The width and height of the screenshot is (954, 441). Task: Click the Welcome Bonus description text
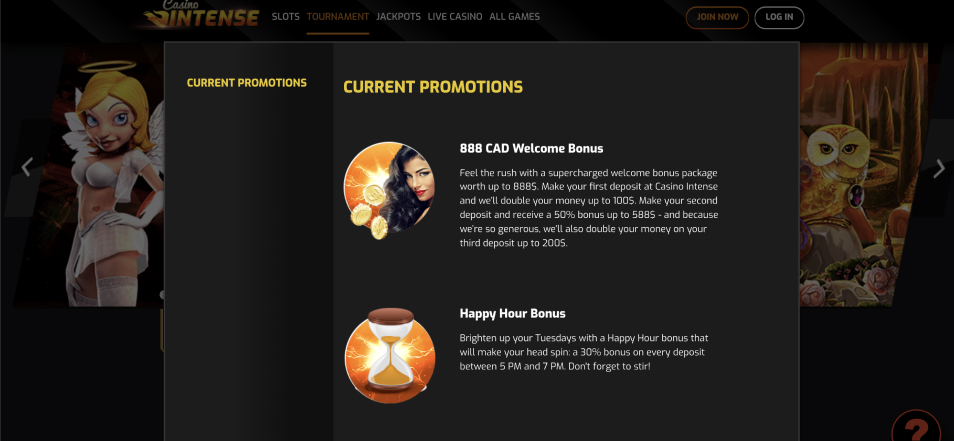(589, 208)
